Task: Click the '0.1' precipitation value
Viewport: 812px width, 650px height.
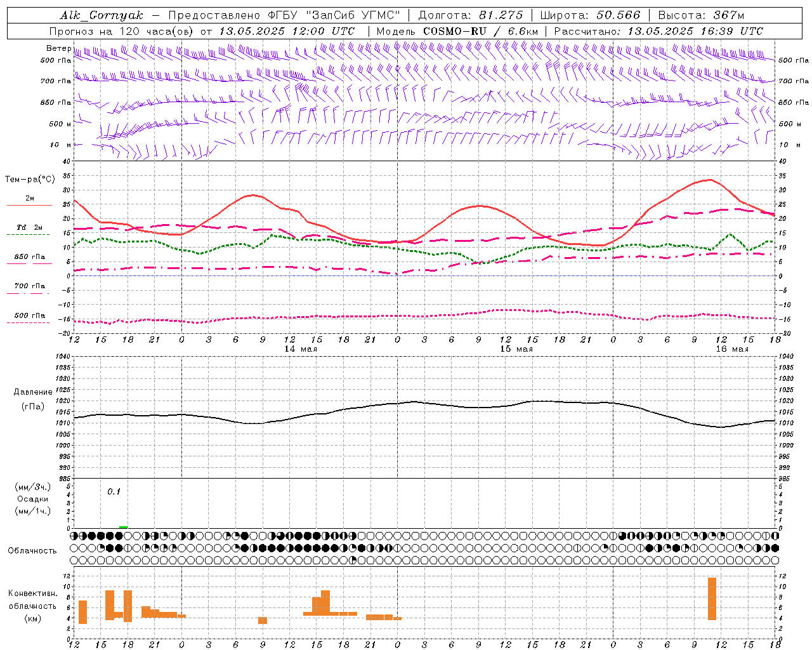Action: (x=114, y=491)
